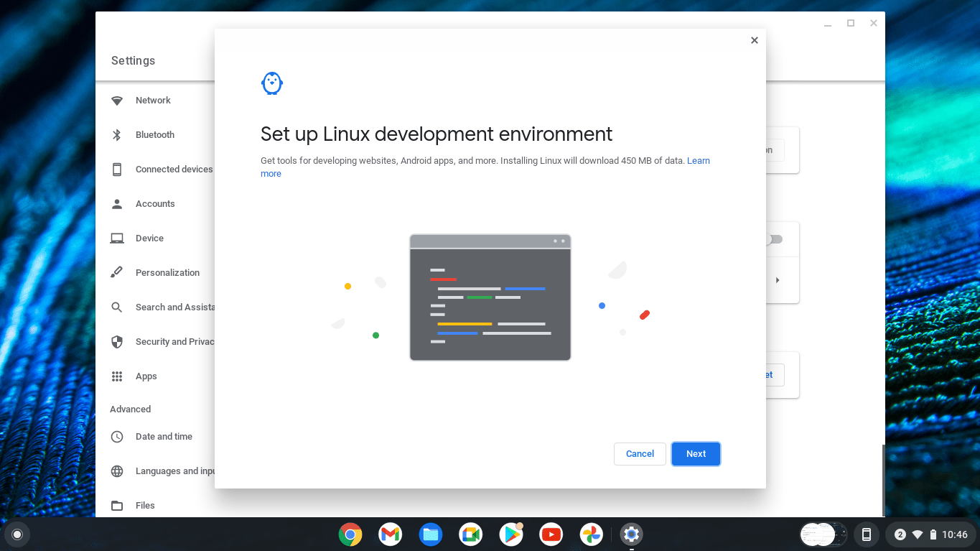This screenshot has height=551, width=980.
Task: Collapse the Advanced settings section
Action: point(131,409)
